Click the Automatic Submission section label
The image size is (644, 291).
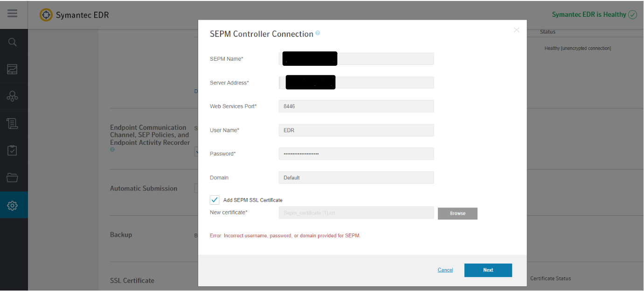click(x=144, y=189)
